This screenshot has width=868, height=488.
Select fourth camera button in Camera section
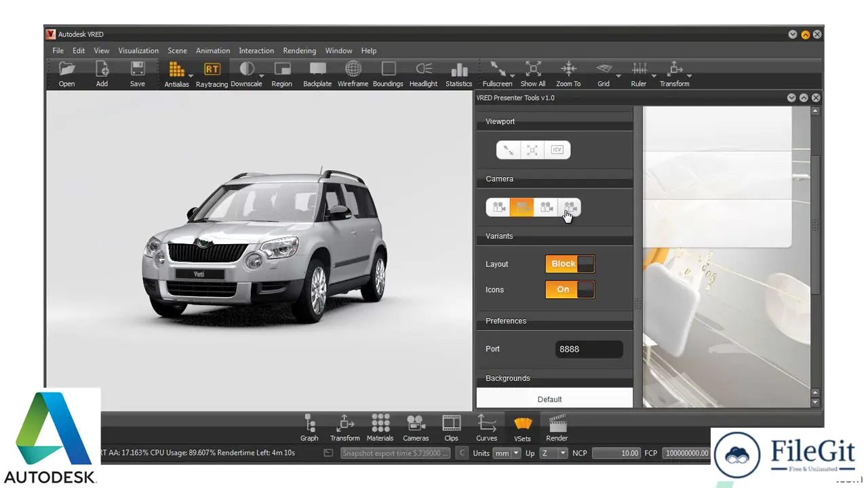pyautogui.click(x=570, y=207)
